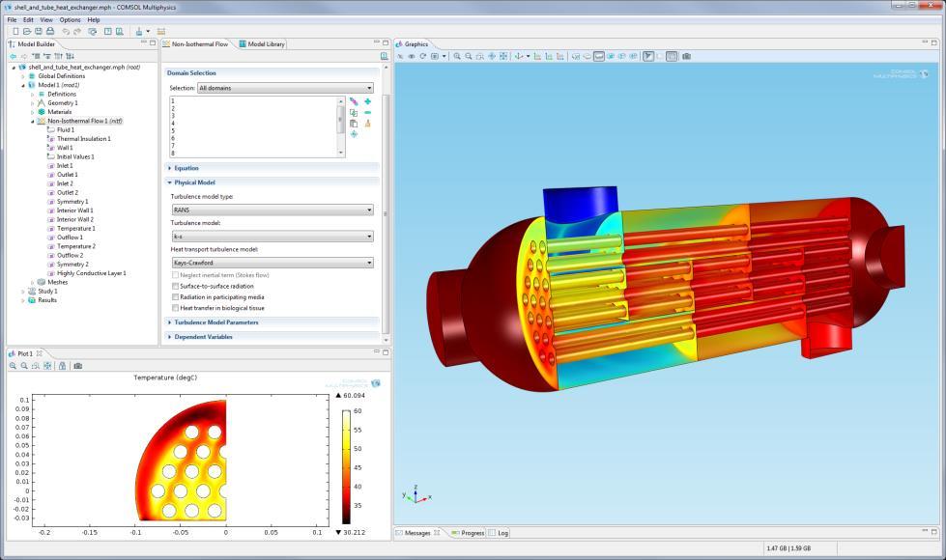
Task: Click the reset view refresh icon in Graphics toolbar
Action: click(x=423, y=56)
